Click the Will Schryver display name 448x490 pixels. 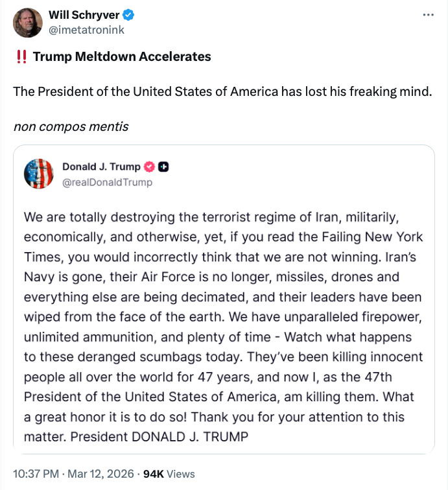(x=84, y=15)
